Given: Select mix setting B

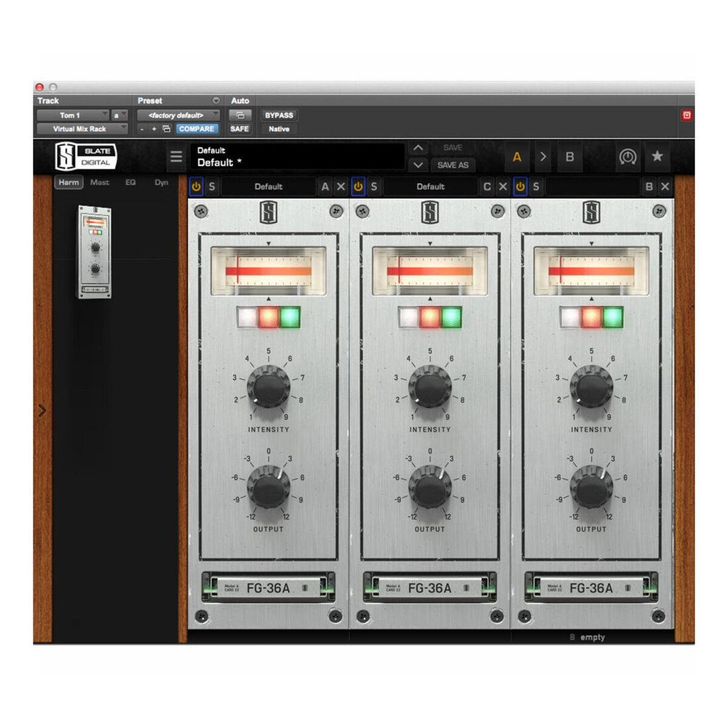Looking at the screenshot, I should (x=570, y=157).
